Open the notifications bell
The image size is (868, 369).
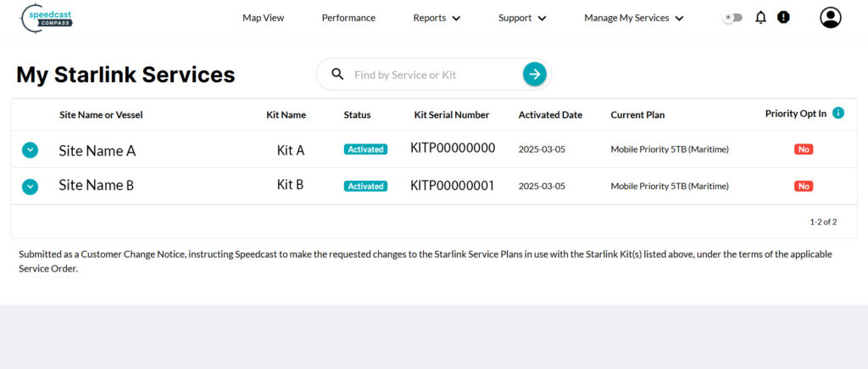click(760, 18)
